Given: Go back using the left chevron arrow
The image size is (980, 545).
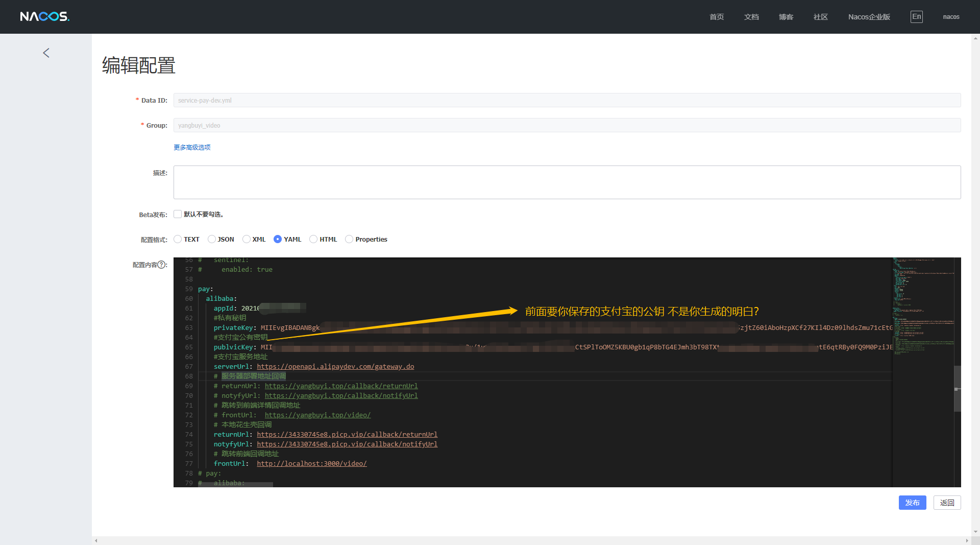Looking at the screenshot, I should pyautogui.click(x=46, y=53).
